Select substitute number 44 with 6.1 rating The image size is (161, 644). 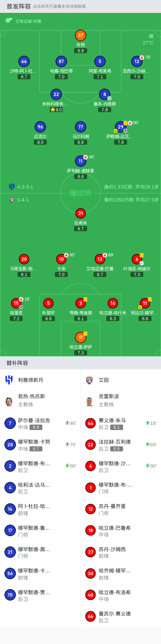pyautogui.click(x=121, y=423)
